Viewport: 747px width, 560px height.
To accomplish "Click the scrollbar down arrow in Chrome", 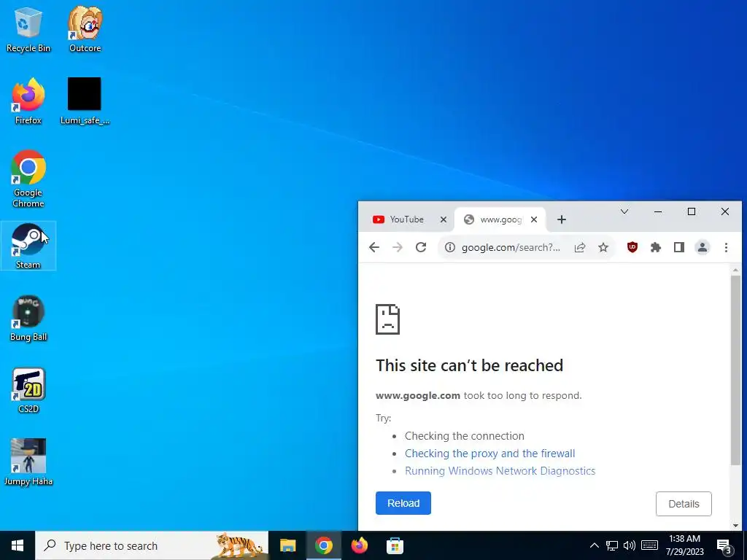I will [735, 526].
